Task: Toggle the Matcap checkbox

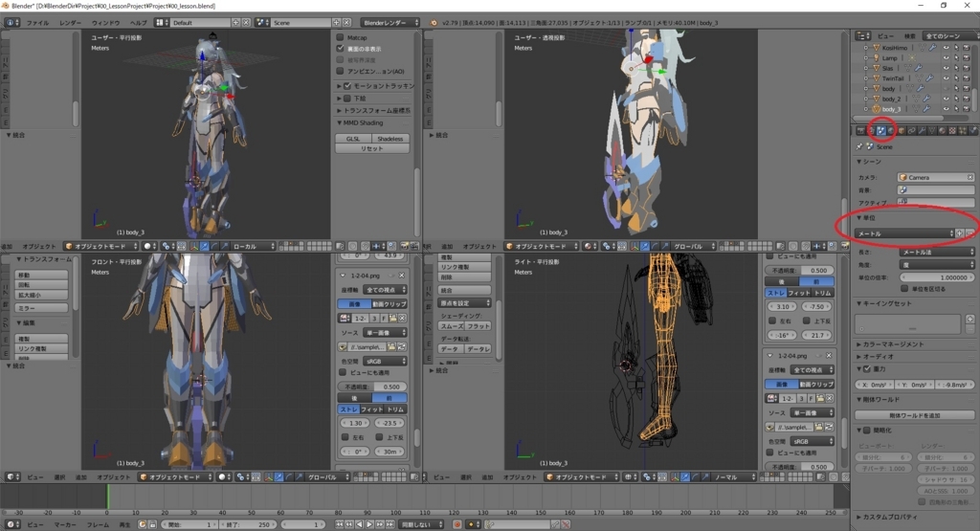Action: pos(341,37)
